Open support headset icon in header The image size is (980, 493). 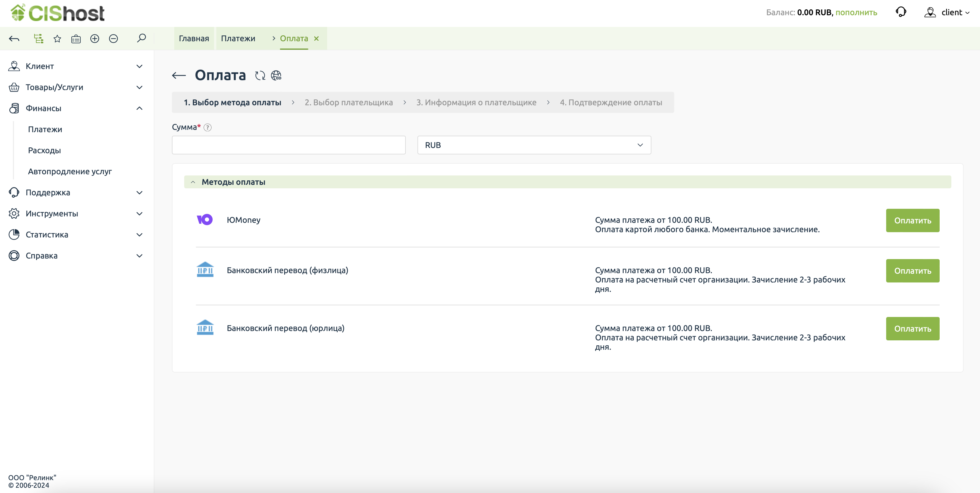[x=901, y=12]
